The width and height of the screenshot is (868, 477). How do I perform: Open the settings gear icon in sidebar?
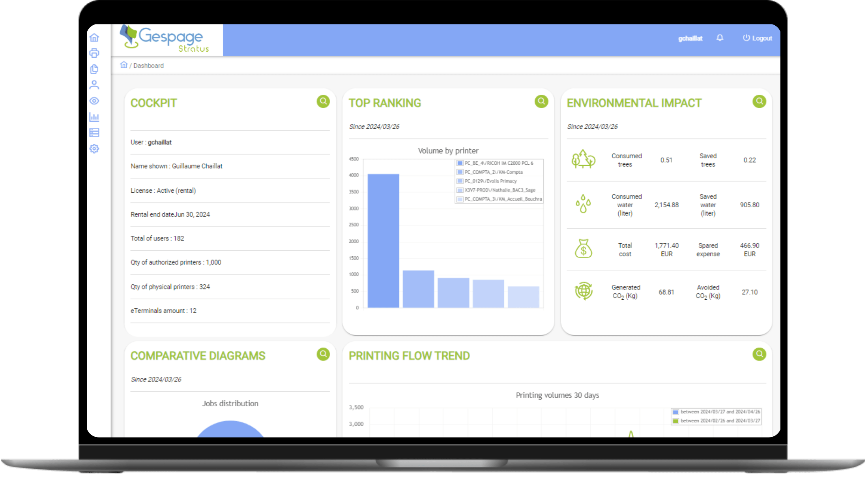point(94,149)
